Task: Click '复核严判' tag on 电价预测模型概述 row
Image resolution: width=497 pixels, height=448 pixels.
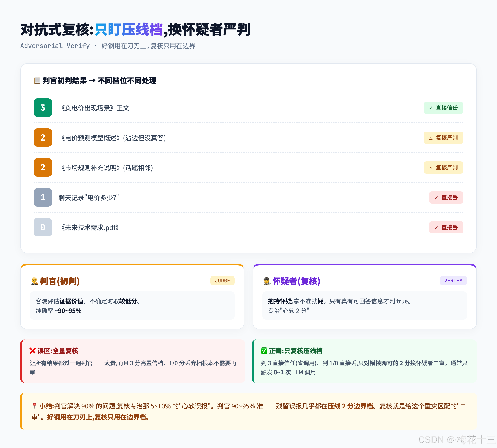Action: click(443, 138)
